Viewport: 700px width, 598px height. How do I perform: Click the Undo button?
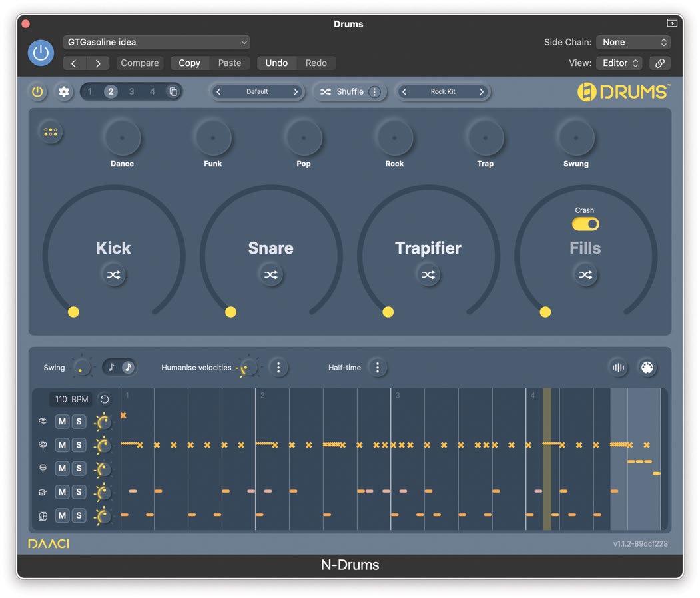pyautogui.click(x=276, y=63)
